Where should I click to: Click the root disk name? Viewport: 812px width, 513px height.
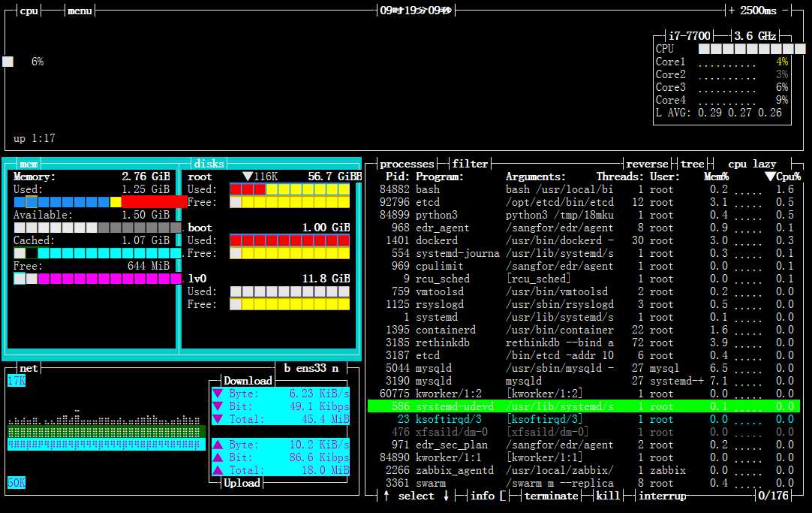coord(200,177)
